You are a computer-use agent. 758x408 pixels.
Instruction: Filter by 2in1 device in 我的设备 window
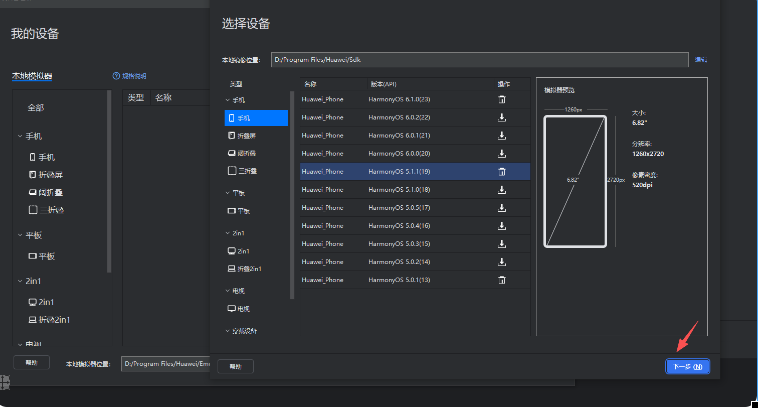41,302
